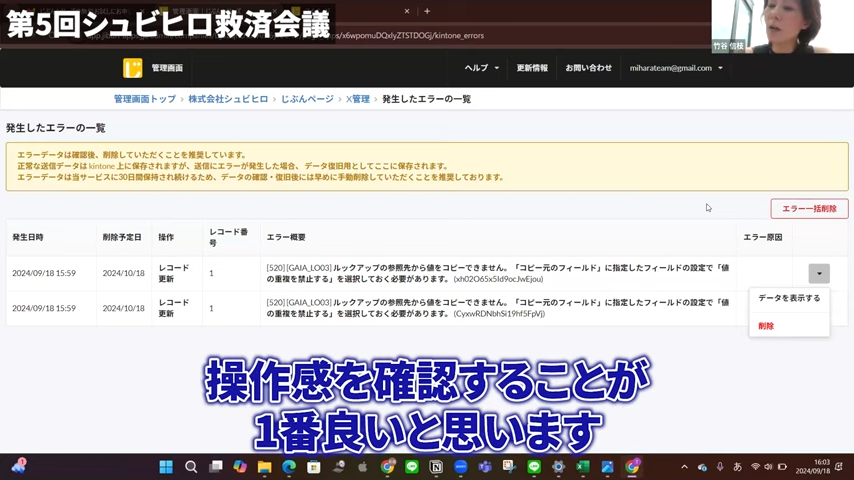Click the Apple logo icon on the taskbar

pos(363,467)
